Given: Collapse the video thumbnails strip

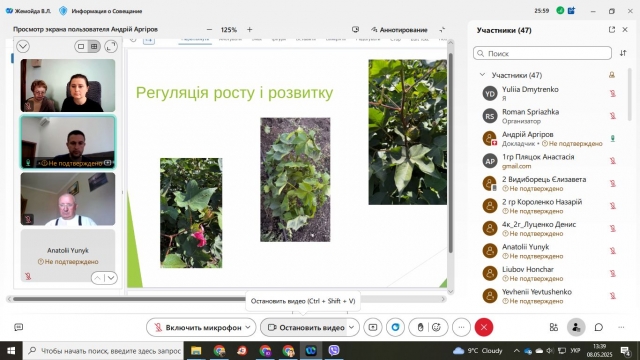Looking at the screenshot, I should coord(23,47).
